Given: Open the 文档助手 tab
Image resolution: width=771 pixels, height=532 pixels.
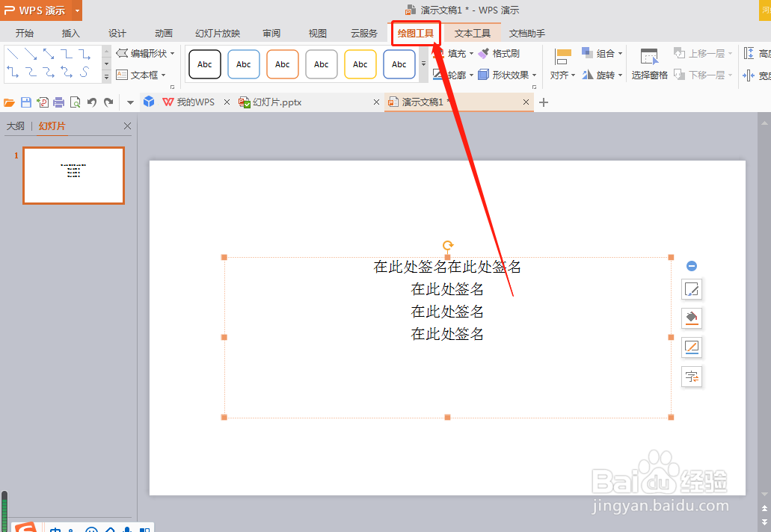Looking at the screenshot, I should [x=526, y=33].
